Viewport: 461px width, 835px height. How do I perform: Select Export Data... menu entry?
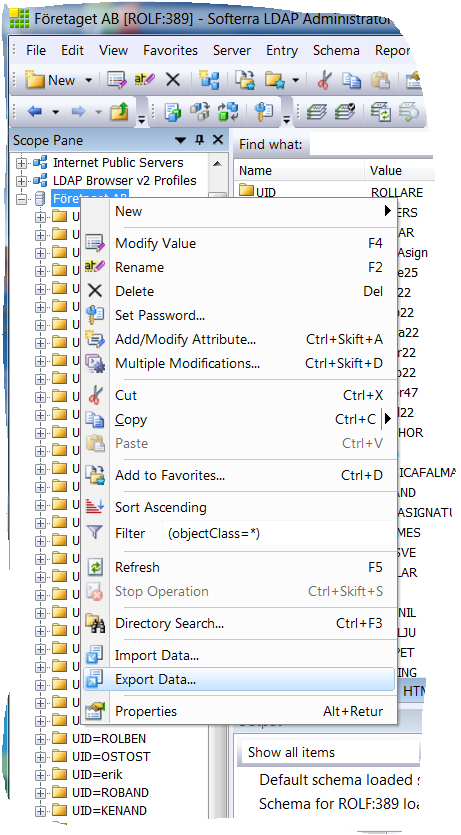click(x=238, y=680)
